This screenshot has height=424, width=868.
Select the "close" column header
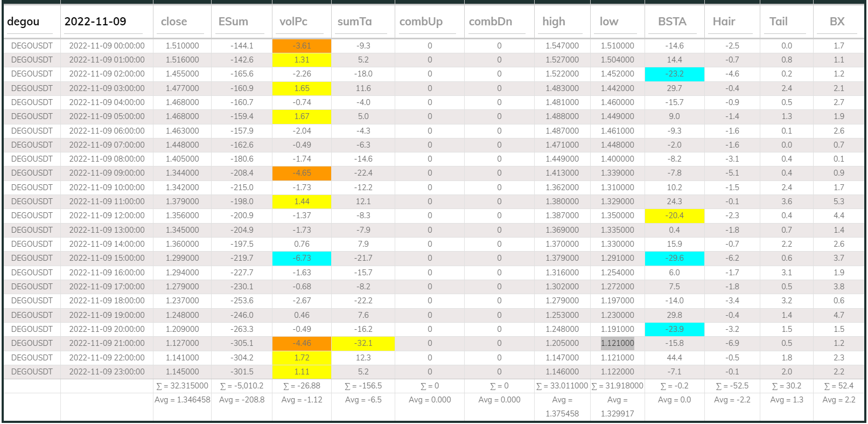[x=174, y=22]
